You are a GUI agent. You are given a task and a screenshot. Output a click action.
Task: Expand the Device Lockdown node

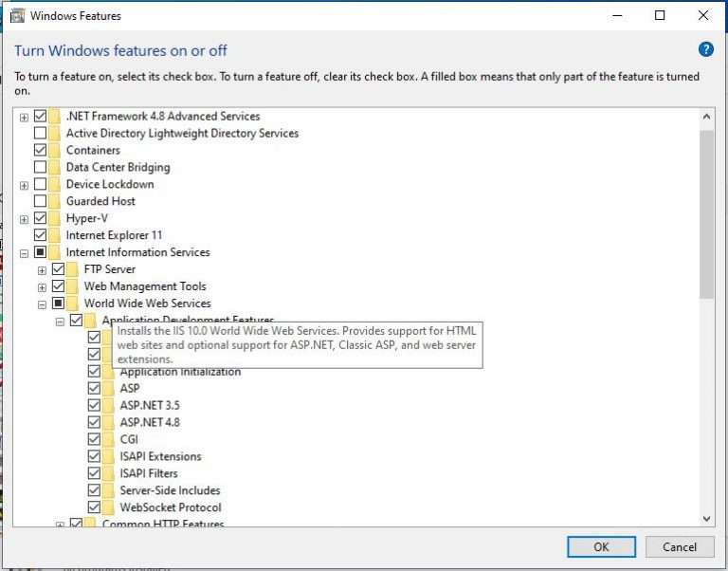click(x=24, y=185)
